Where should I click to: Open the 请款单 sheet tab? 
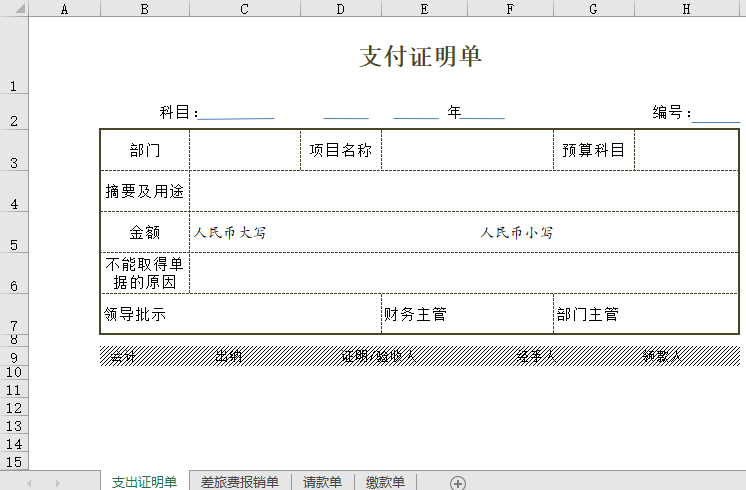(322, 482)
